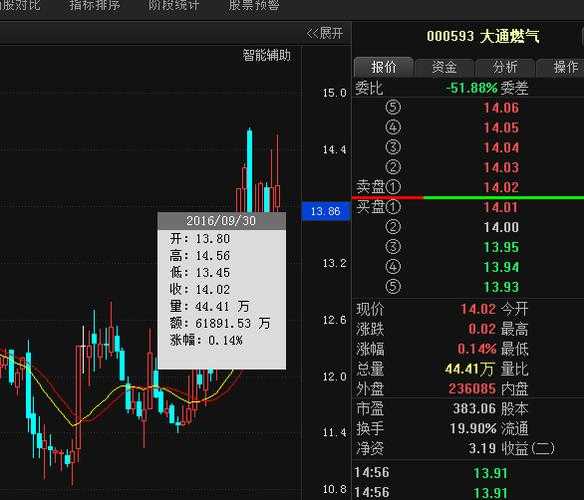
Task: Select buy level ⑤ circled number icon
Action: [393, 287]
